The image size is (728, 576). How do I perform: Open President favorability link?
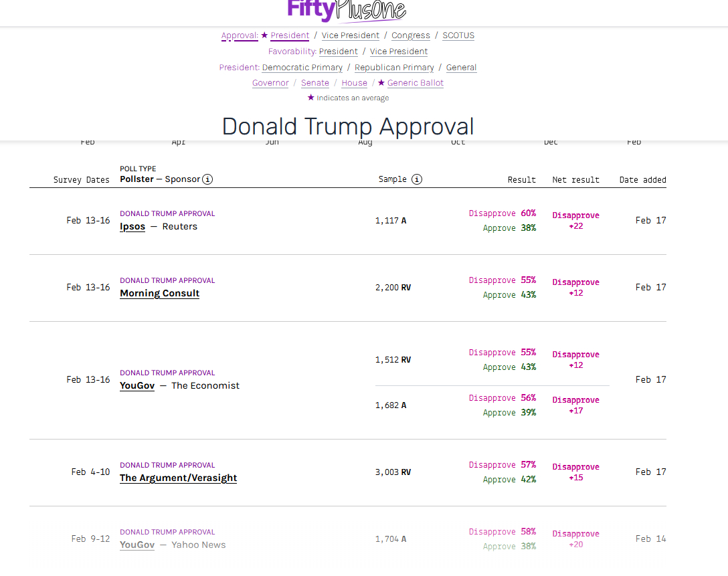(x=338, y=52)
